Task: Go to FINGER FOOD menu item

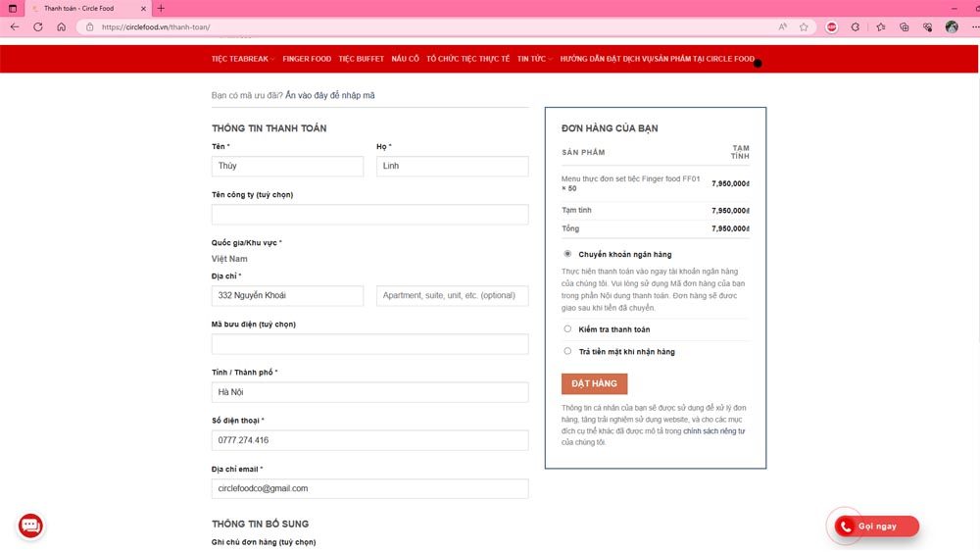Action: [x=307, y=59]
